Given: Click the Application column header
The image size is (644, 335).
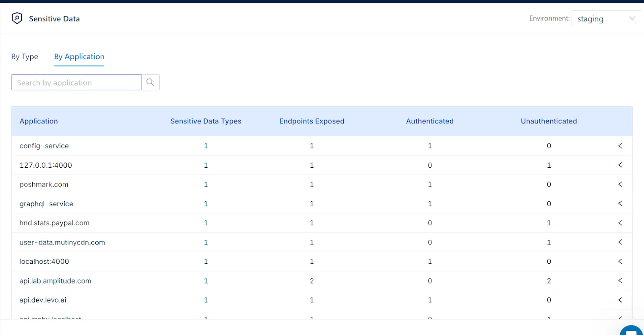Looking at the screenshot, I should pyautogui.click(x=39, y=121).
